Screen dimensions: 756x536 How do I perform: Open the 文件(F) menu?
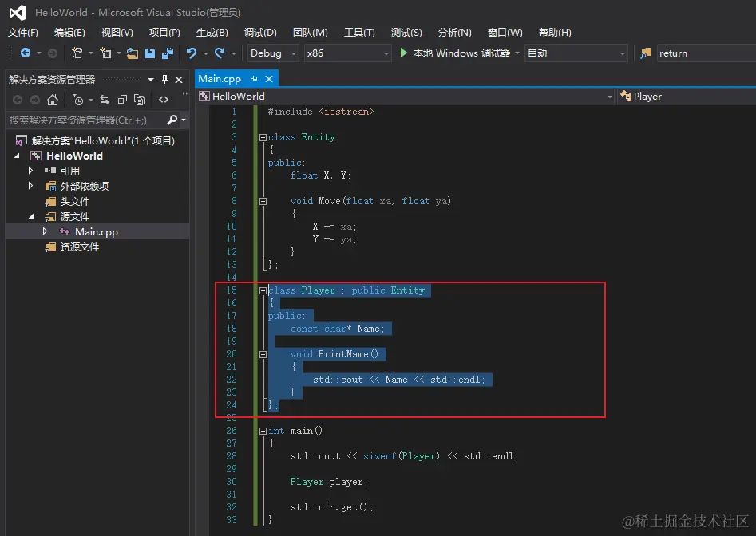click(x=22, y=32)
